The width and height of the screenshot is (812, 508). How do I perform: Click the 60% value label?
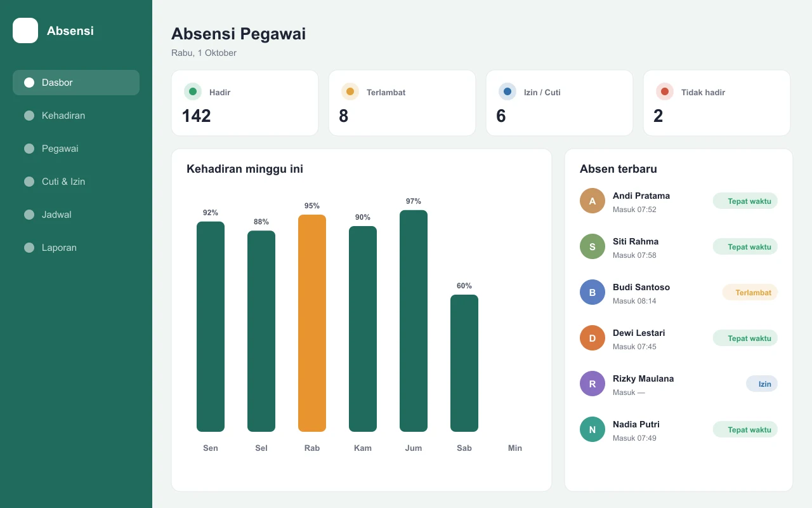coord(464,286)
